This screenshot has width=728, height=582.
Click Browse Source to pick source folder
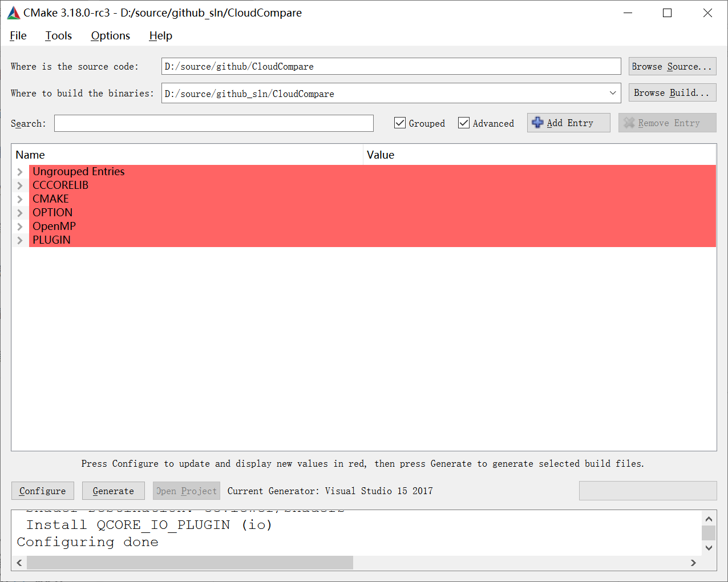point(672,66)
